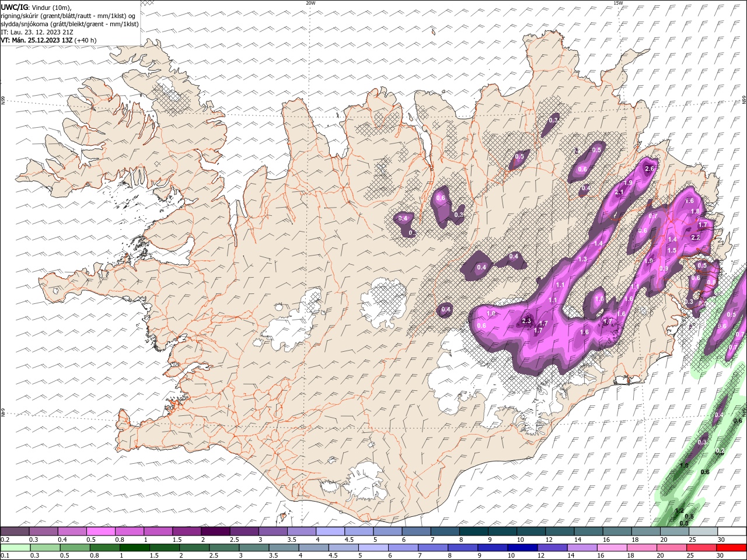The image size is (747, 560).
Task: Click the pink 16 swatch in lower legend
Action: [612, 548]
